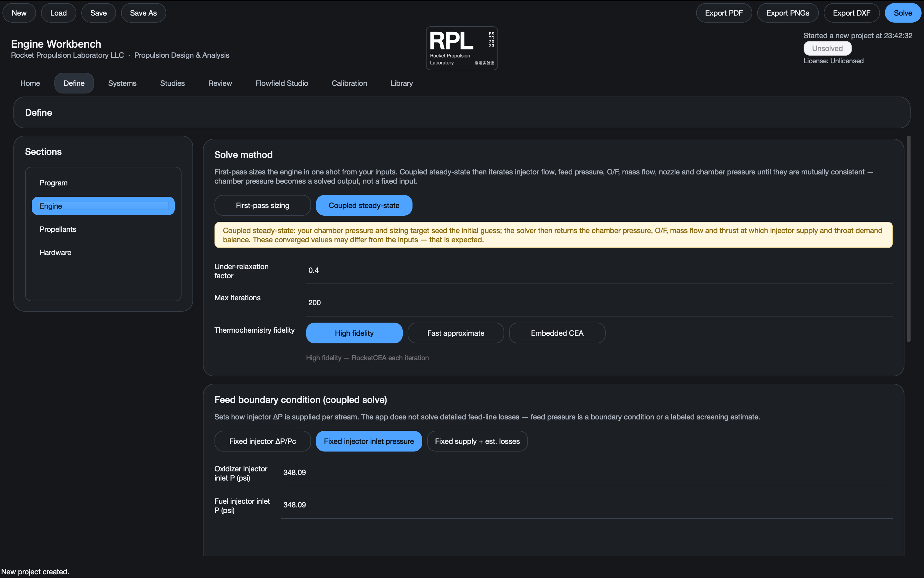Click Export PDF button

coord(724,13)
